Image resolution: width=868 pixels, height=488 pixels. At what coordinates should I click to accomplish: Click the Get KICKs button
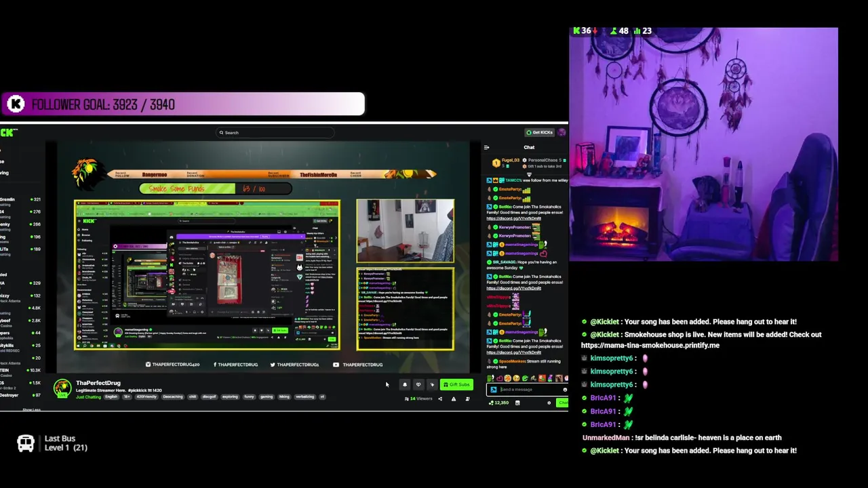[540, 132]
